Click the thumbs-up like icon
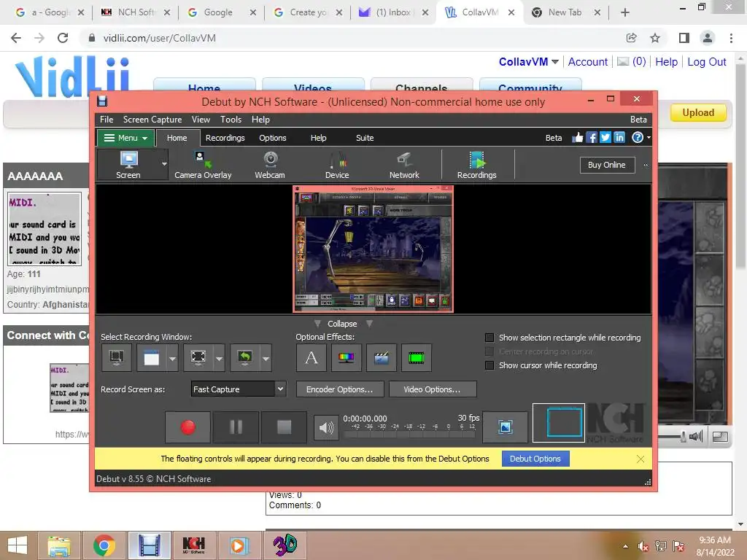This screenshot has height=560, width=747. tap(578, 138)
